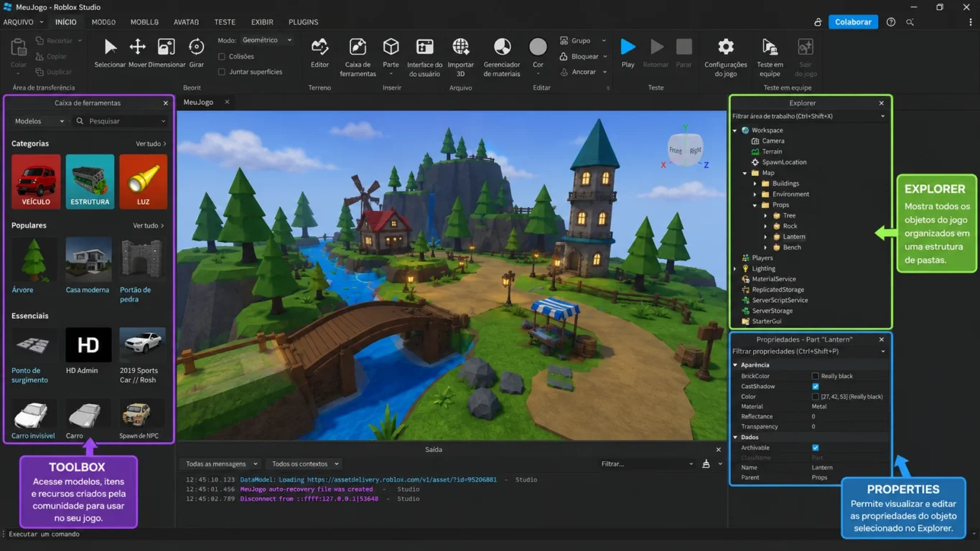
Task: Click the view orientation cube
Action: 685,150
